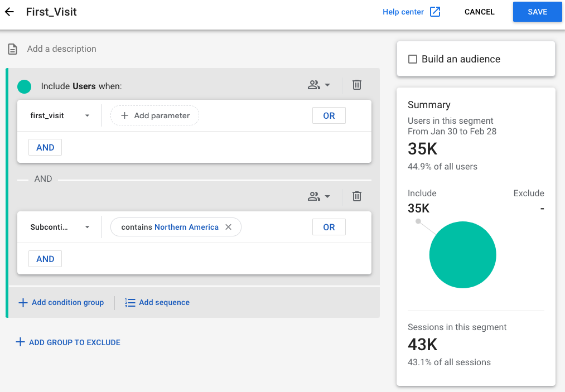
Task: Click the back arrow beside First_Visit
Action: [x=9, y=12]
